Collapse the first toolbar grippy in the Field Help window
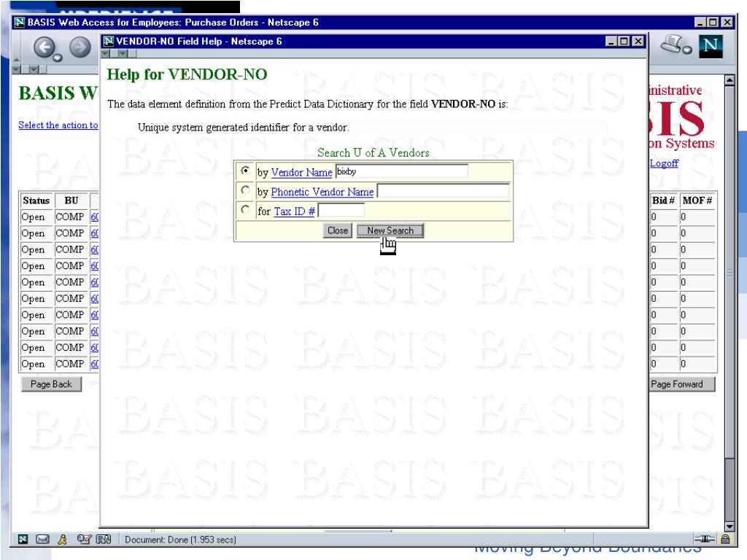 (106, 54)
